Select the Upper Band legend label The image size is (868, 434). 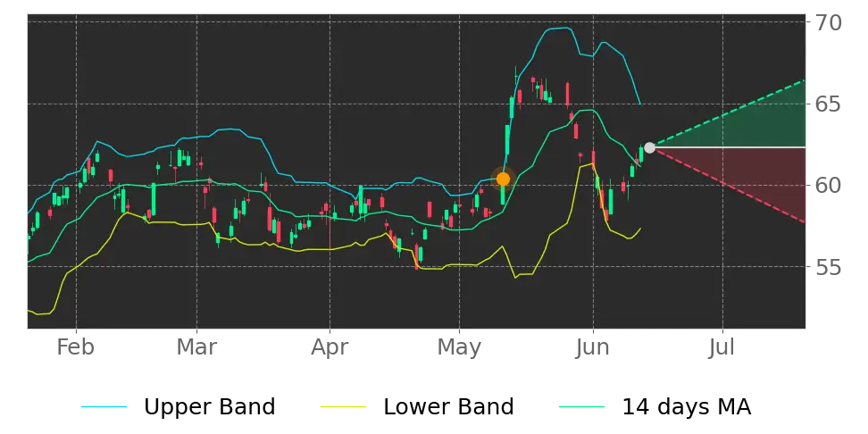[209, 407]
